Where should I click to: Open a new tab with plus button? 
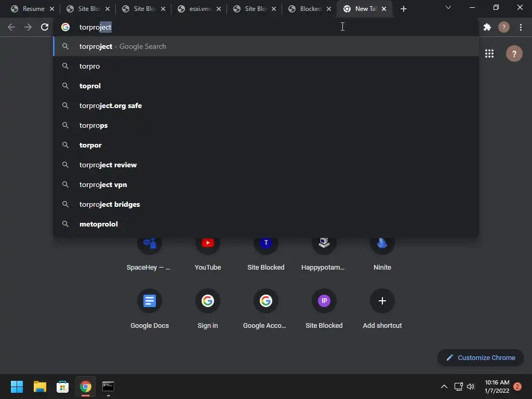(x=403, y=9)
